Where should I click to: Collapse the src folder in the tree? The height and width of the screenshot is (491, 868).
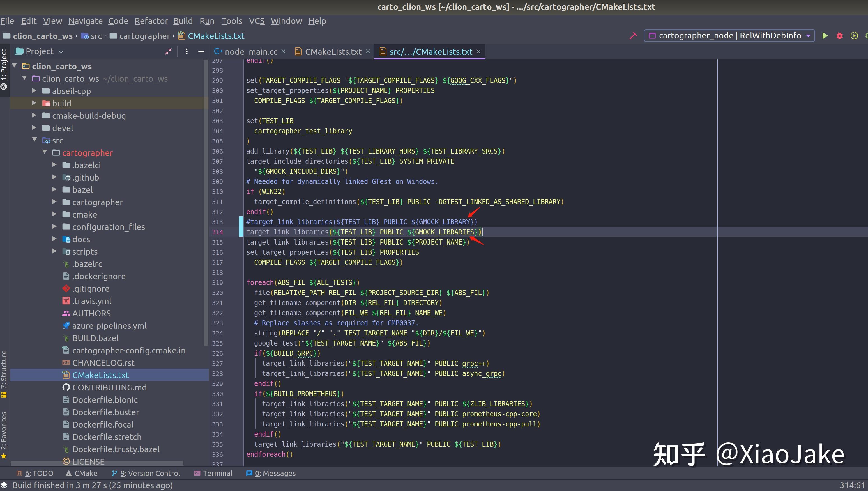coord(34,140)
